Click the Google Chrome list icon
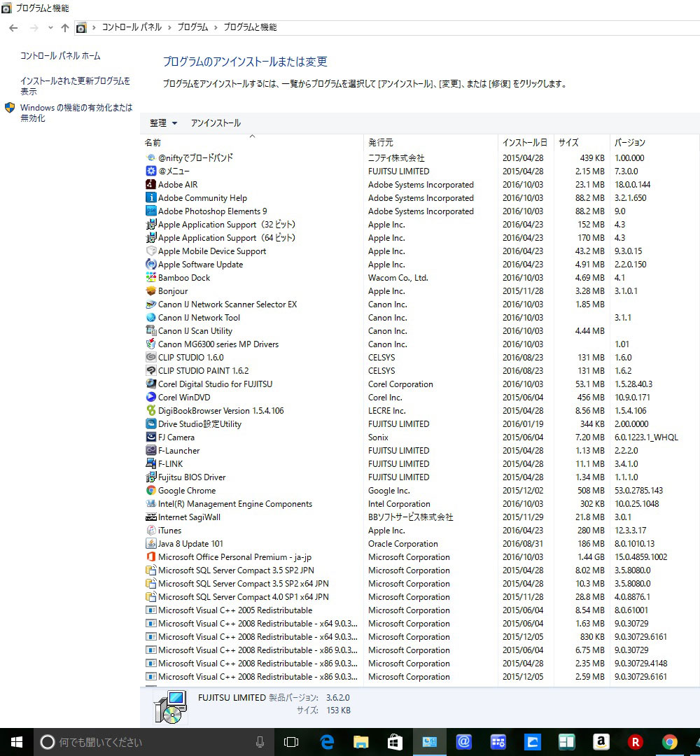700x756 pixels. click(x=151, y=490)
